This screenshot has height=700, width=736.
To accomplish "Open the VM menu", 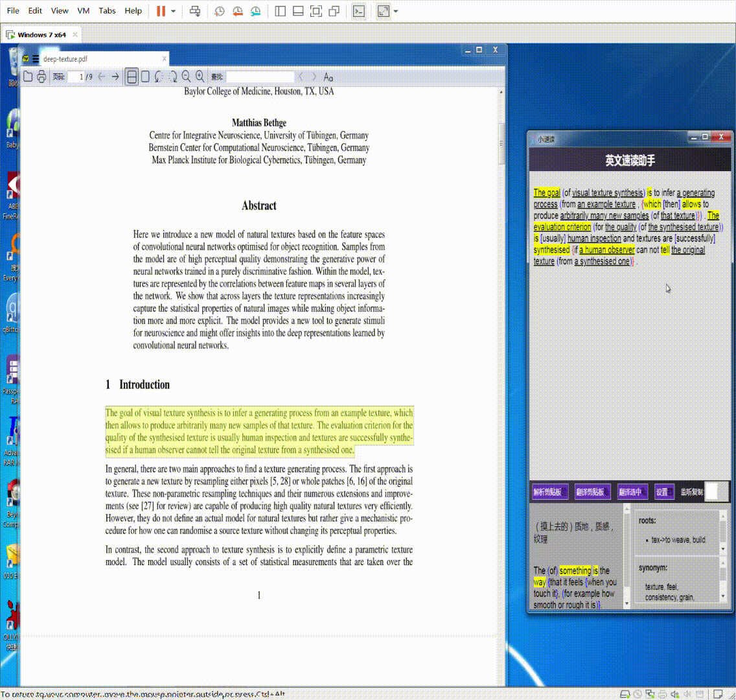I will (x=84, y=11).
